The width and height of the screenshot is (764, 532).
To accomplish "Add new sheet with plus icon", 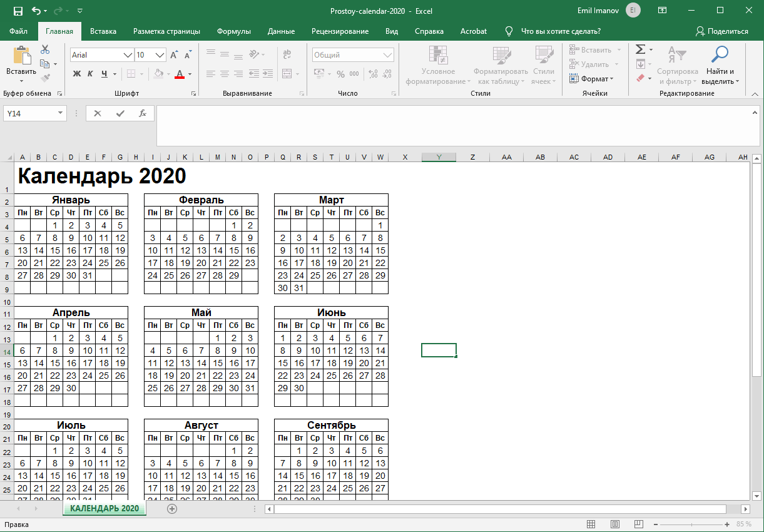I will tap(172, 509).
